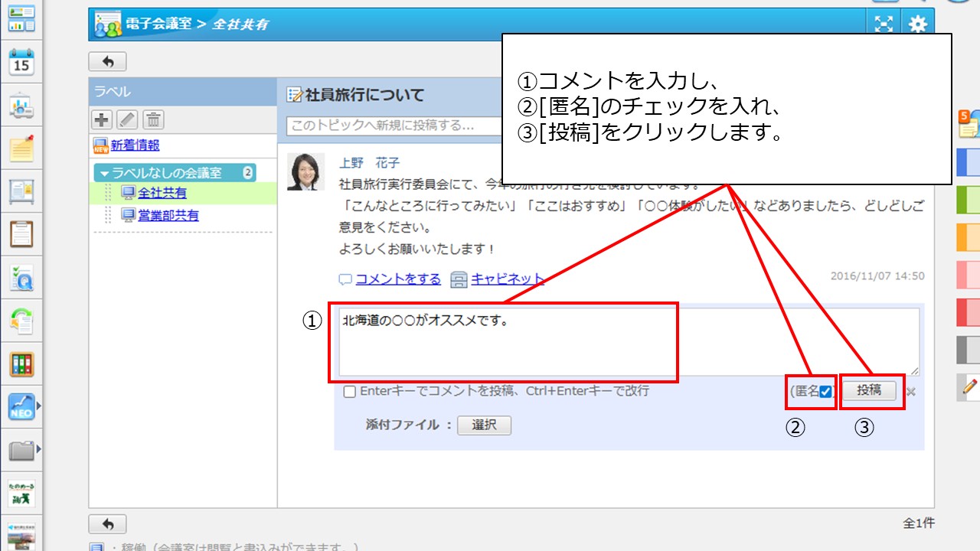Image resolution: width=980 pixels, height=551 pixels.
Task: Click the fullscreen expand icon in the header
Action: 884,24
